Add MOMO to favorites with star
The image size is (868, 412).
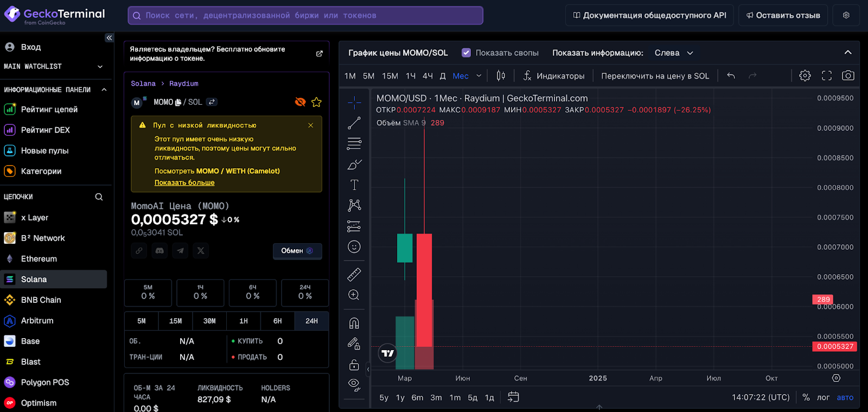[x=317, y=102]
